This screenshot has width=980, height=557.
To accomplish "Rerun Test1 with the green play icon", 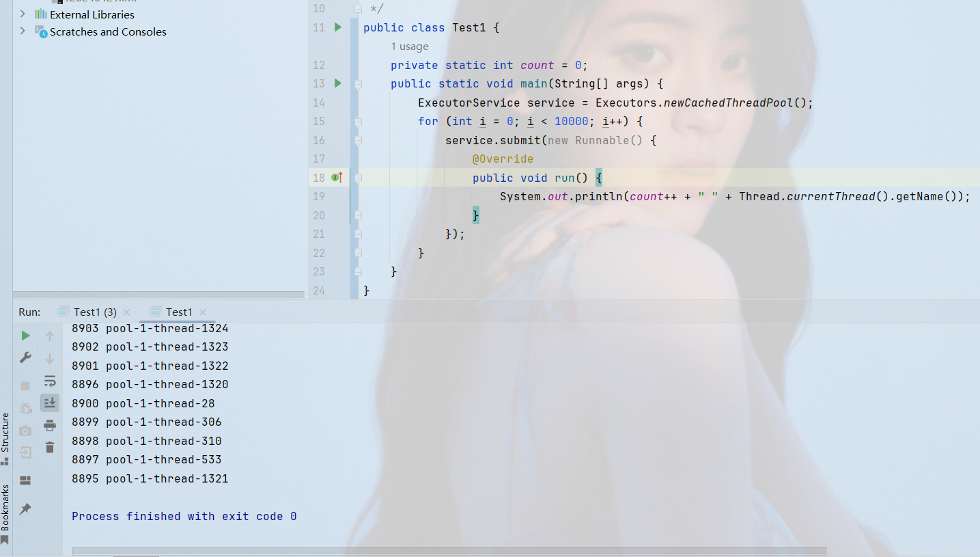I will coord(25,336).
